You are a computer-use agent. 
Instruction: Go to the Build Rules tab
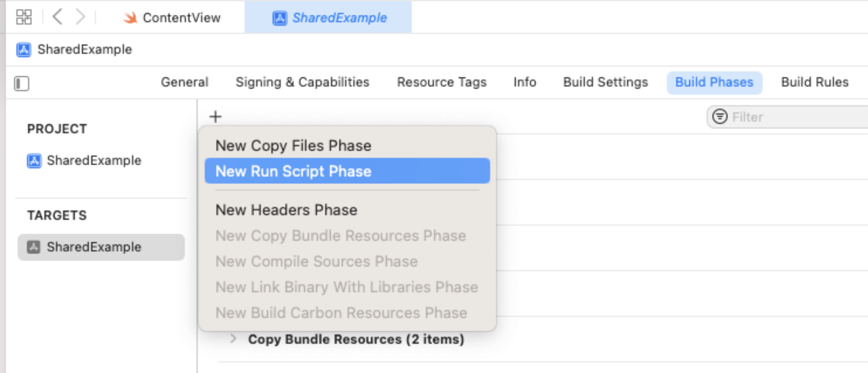pyautogui.click(x=814, y=82)
